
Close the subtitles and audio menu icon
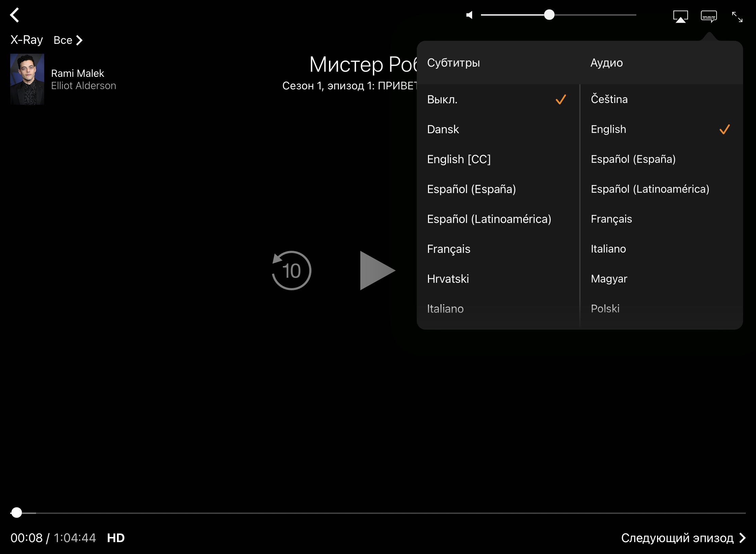click(x=709, y=16)
